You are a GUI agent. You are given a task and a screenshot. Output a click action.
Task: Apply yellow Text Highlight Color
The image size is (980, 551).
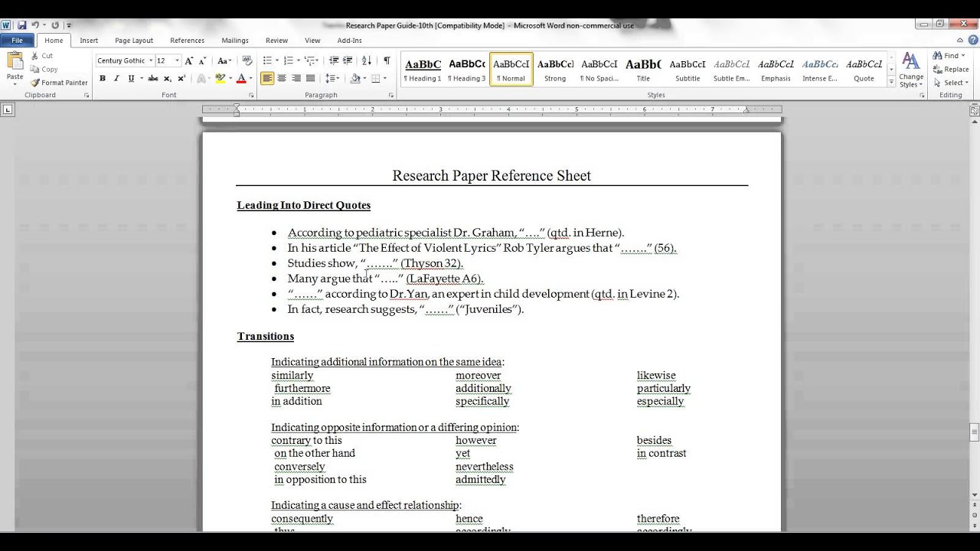coord(220,78)
